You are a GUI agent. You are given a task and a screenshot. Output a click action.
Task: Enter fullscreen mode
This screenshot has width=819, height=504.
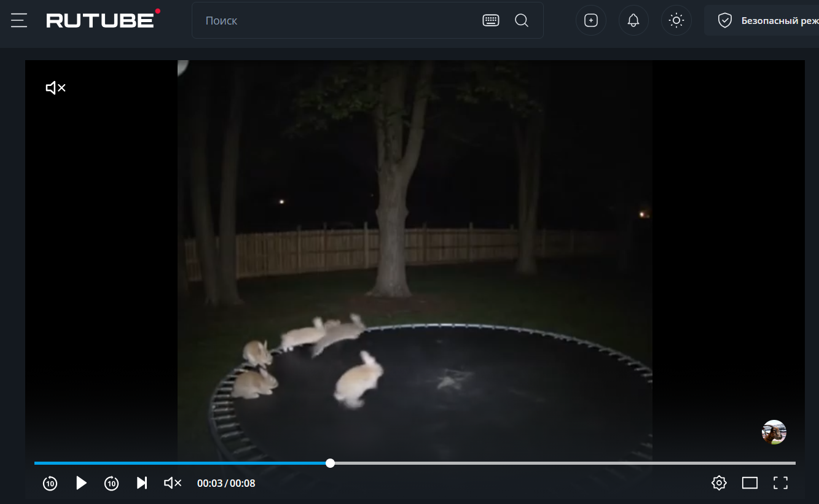(x=780, y=483)
